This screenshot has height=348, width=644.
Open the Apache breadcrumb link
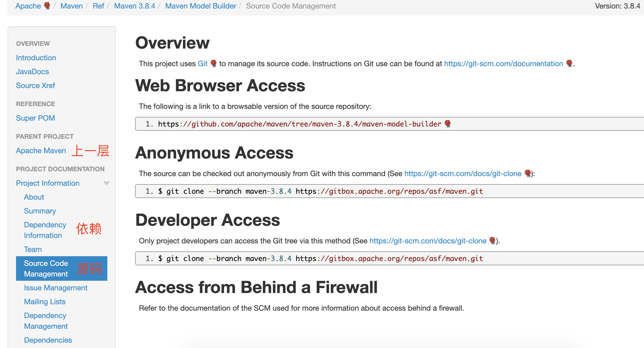[28, 6]
